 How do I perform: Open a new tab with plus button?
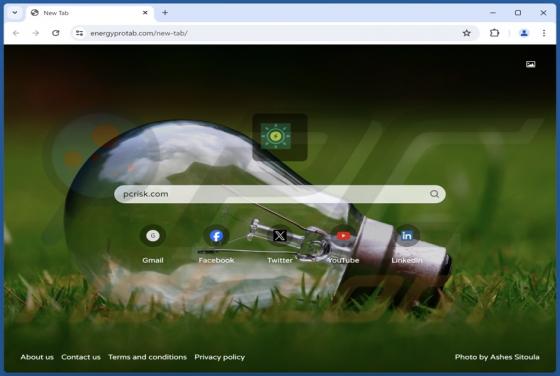click(x=165, y=13)
